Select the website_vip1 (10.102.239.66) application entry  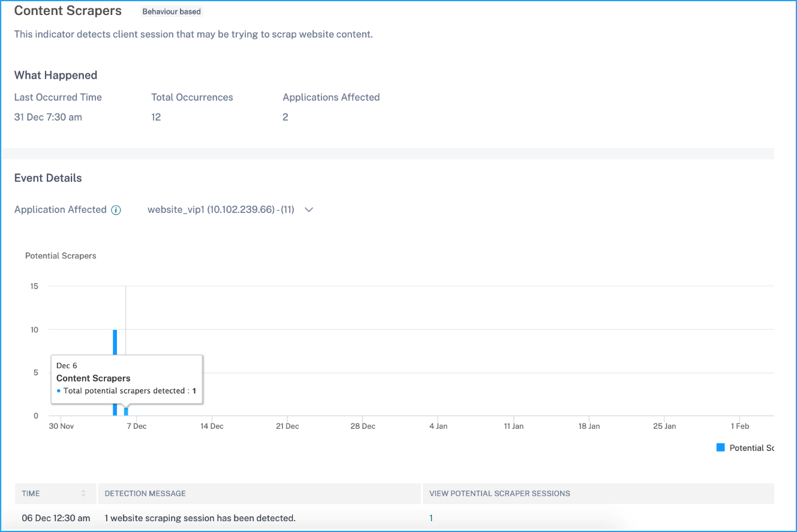(x=221, y=210)
